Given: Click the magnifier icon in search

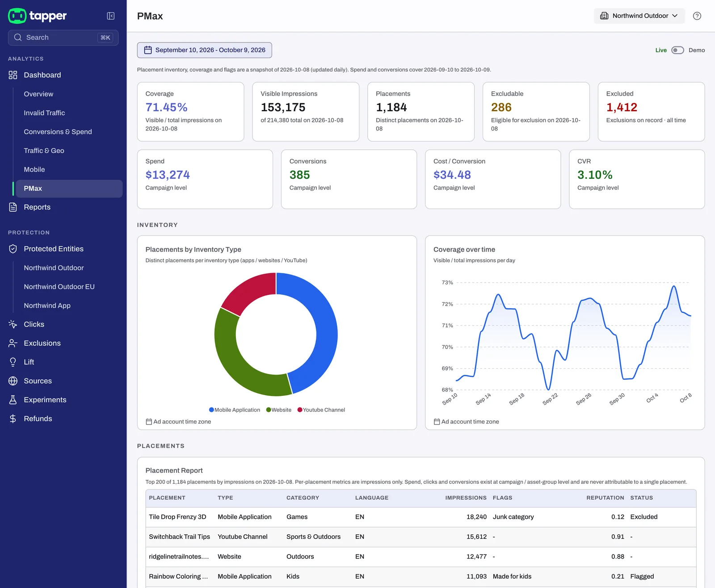Looking at the screenshot, I should click(x=18, y=38).
